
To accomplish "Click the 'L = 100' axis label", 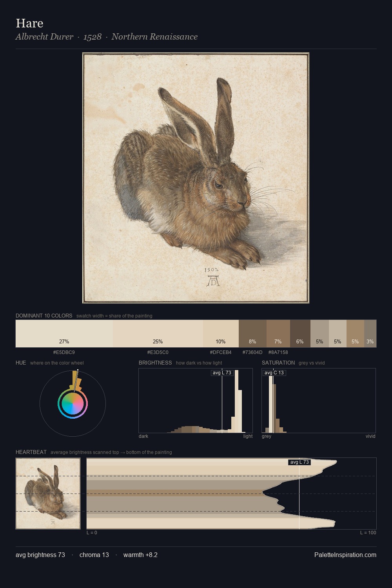I will click(x=368, y=533).
